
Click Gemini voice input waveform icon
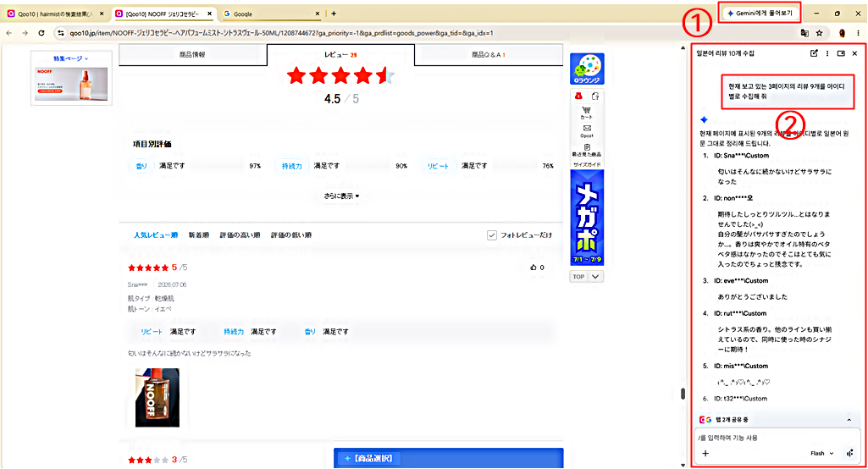click(850, 454)
